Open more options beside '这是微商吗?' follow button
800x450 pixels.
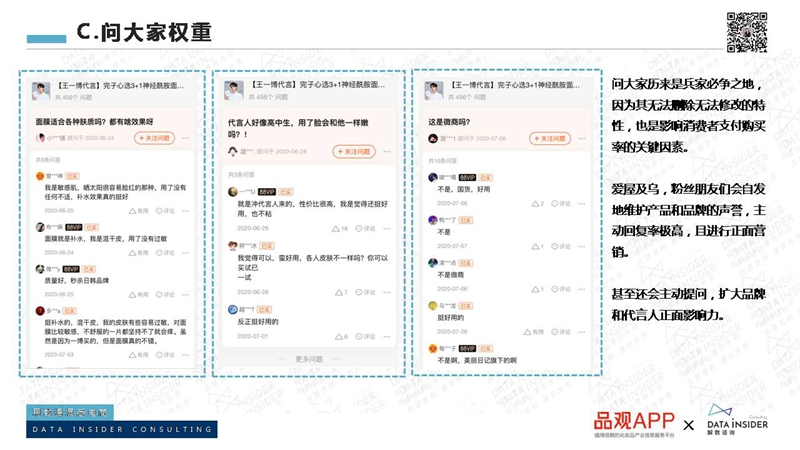(x=582, y=138)
